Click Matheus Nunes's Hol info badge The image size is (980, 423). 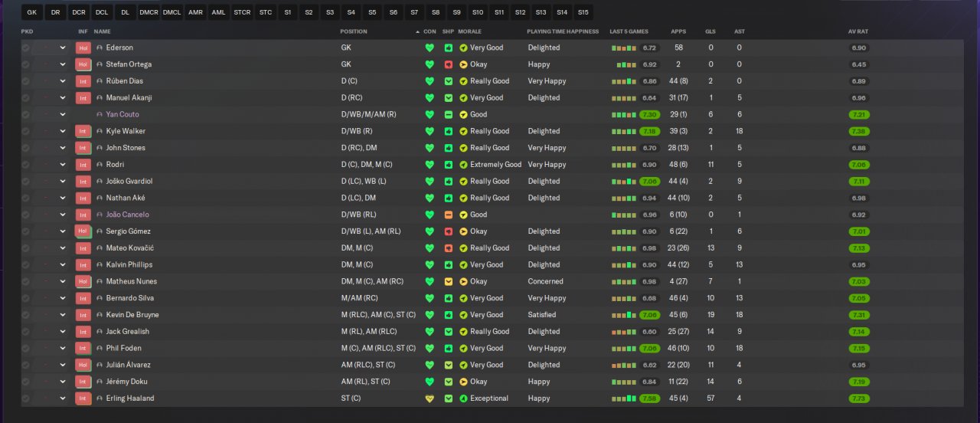point(83,281)
